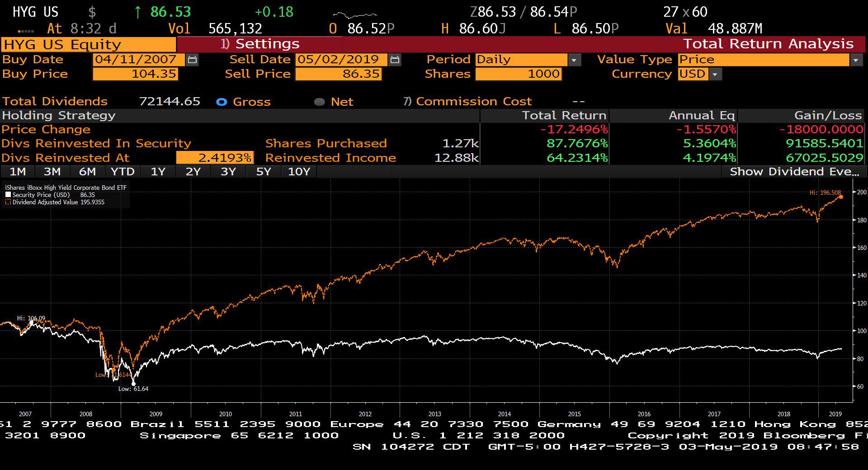
Task: Edit the Sell Price field
Action: [x=339, y=74]
